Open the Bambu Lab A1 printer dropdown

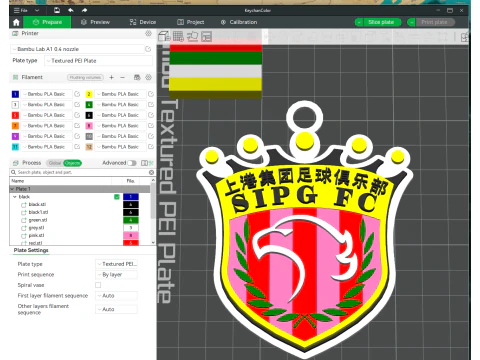(x=77, y=49)
